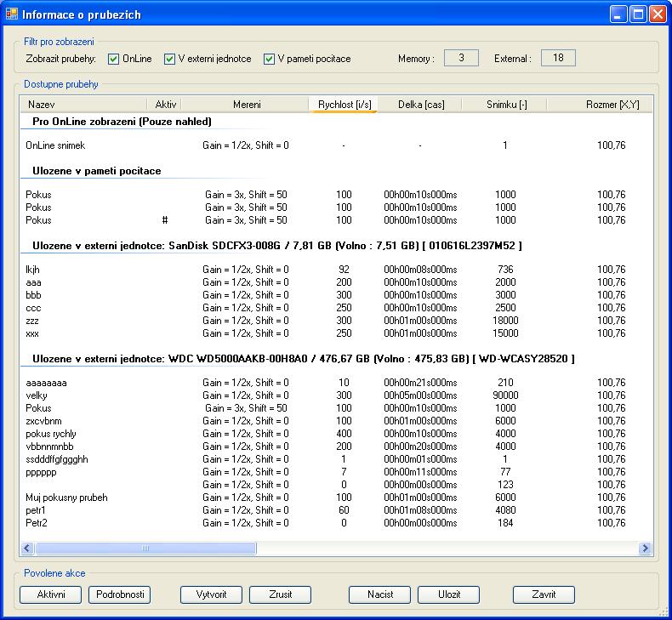Click the Pro OnLine zobrazeni group header
The width and height of the screenshot is (672, 620).
point(122,122)
